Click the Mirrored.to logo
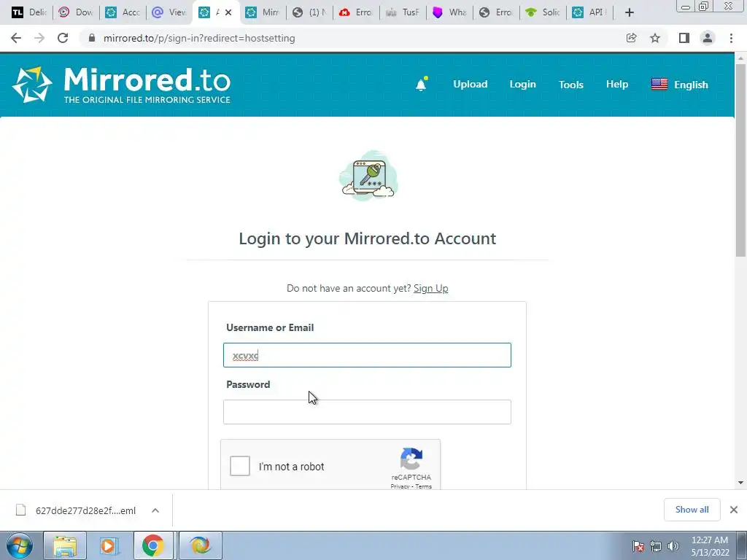Viewport: 747px width, 560px height. point(122,85)
